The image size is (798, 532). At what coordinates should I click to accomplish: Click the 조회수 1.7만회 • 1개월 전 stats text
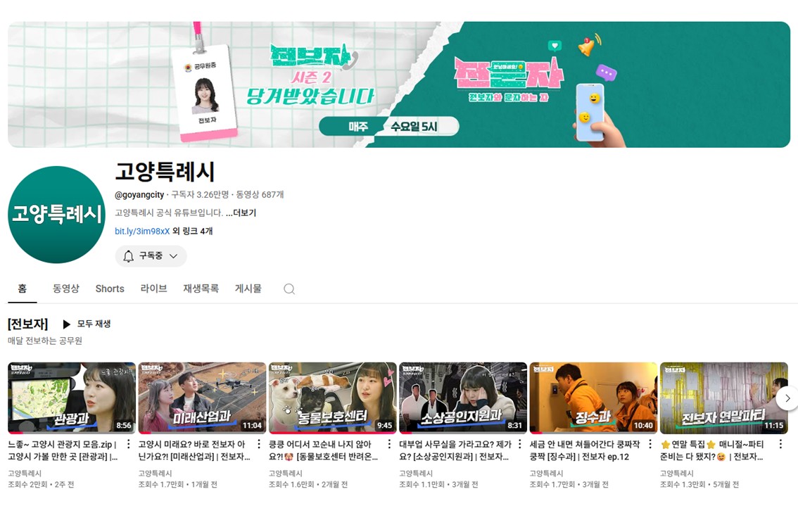177,485
